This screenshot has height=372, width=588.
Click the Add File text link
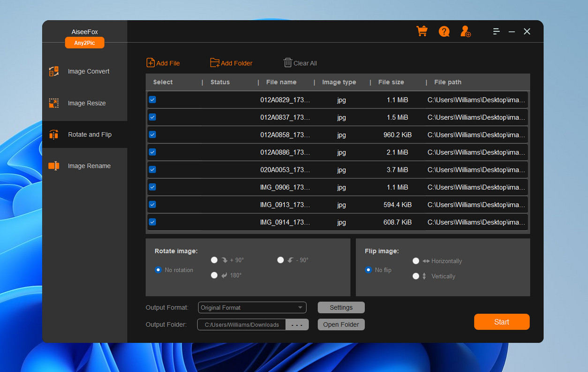coord(168,63)
